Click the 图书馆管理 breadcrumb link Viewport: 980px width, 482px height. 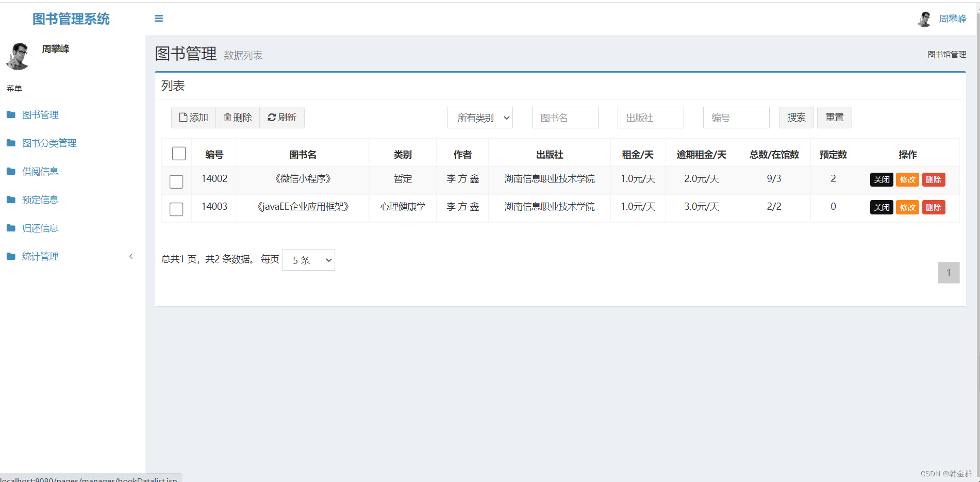(947, 54)
